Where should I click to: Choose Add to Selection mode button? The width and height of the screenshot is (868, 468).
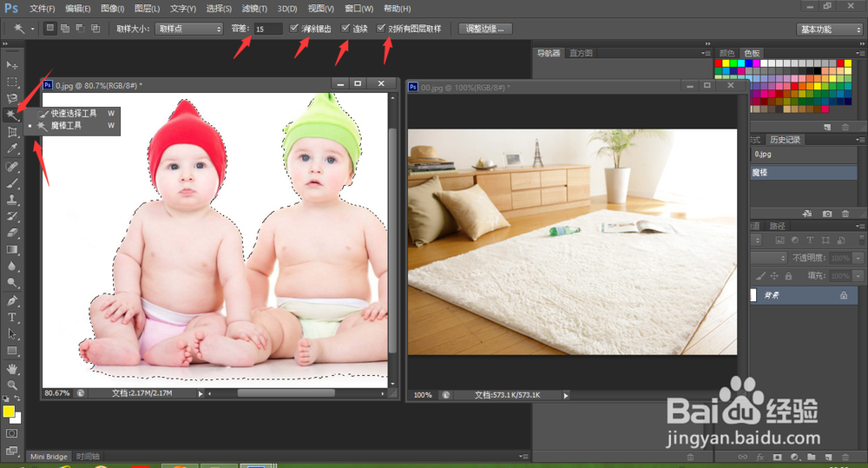coord(65,29)
